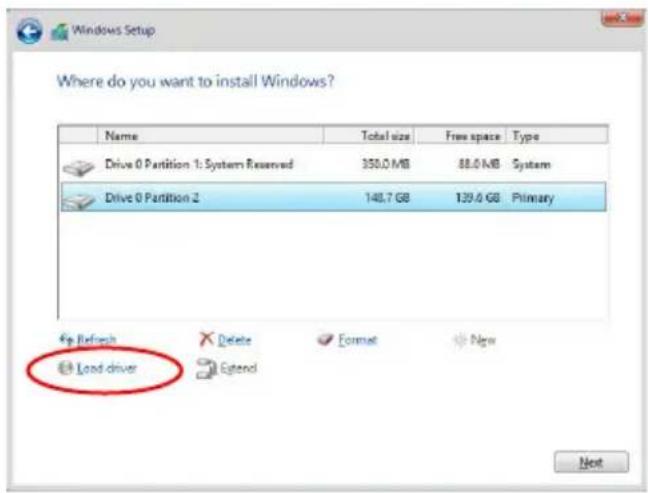
Task: Sort by the Free space column header
Action: point(461,136)
